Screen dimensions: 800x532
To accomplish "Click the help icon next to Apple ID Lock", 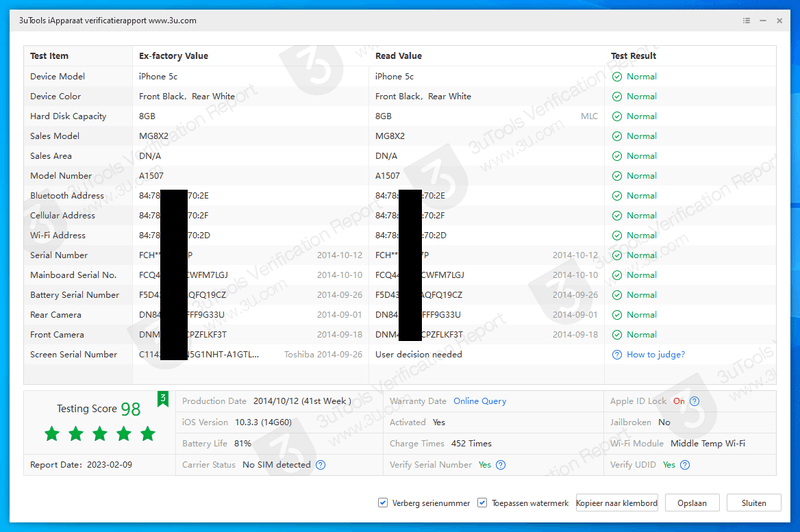I will tap(694, 401).
